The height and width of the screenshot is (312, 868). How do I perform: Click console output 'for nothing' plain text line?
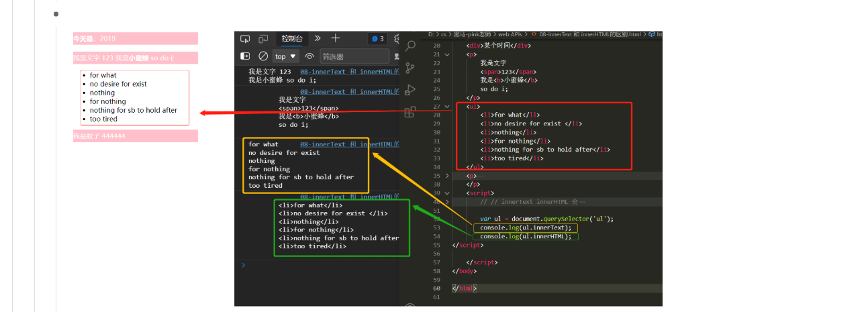(x=269, y=169)
